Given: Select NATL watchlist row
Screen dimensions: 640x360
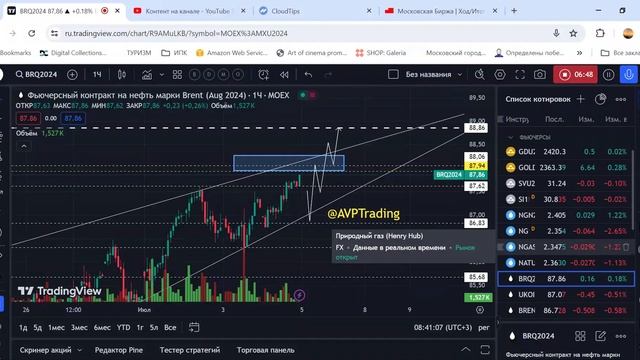Looking at the screenshot, I should [566, 263].
